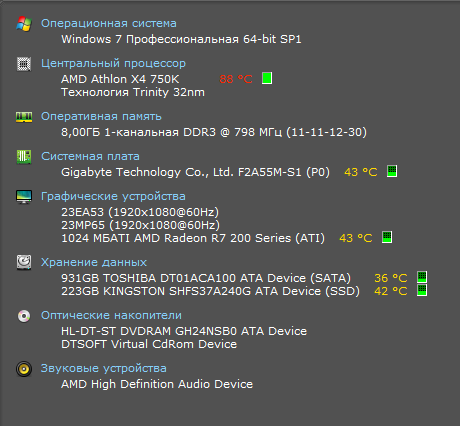460x426 pixels.
Task: Click the Kingston SSD 42 °C temperature reading
Action: (x=391, y=291)
